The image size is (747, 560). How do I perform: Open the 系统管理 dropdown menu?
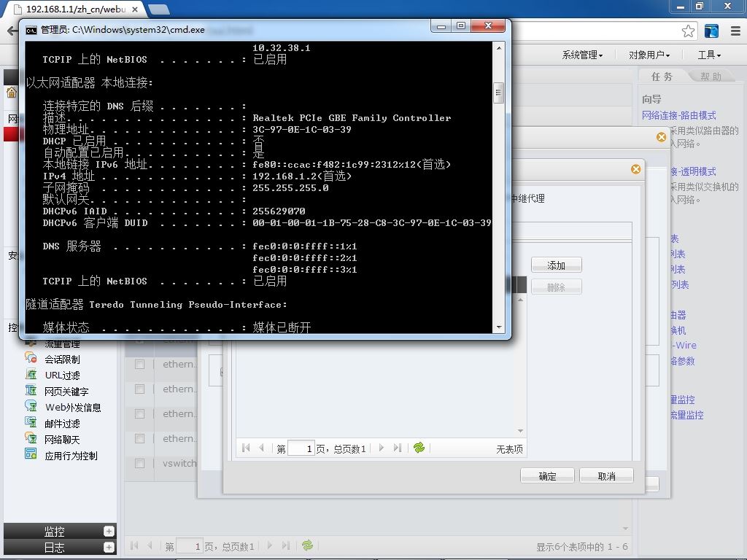[582, 55]
